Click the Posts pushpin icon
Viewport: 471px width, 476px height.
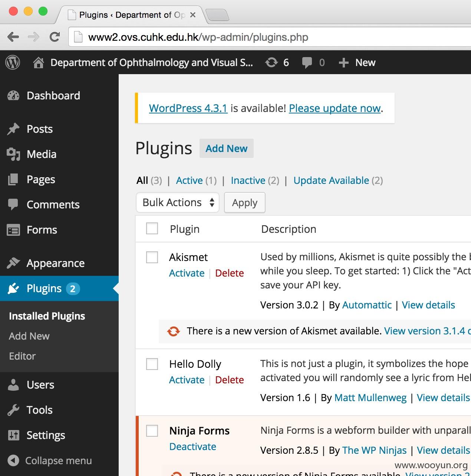click(13, 129)
